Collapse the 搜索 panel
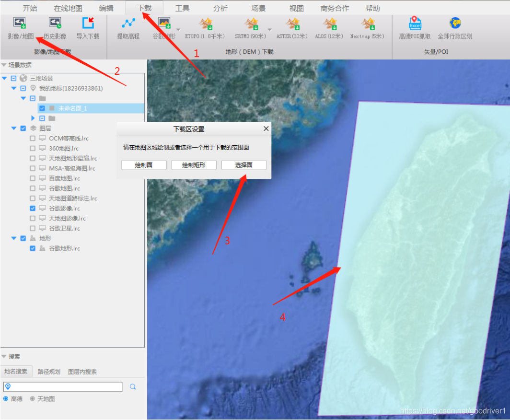 click(x=4, y=357)
